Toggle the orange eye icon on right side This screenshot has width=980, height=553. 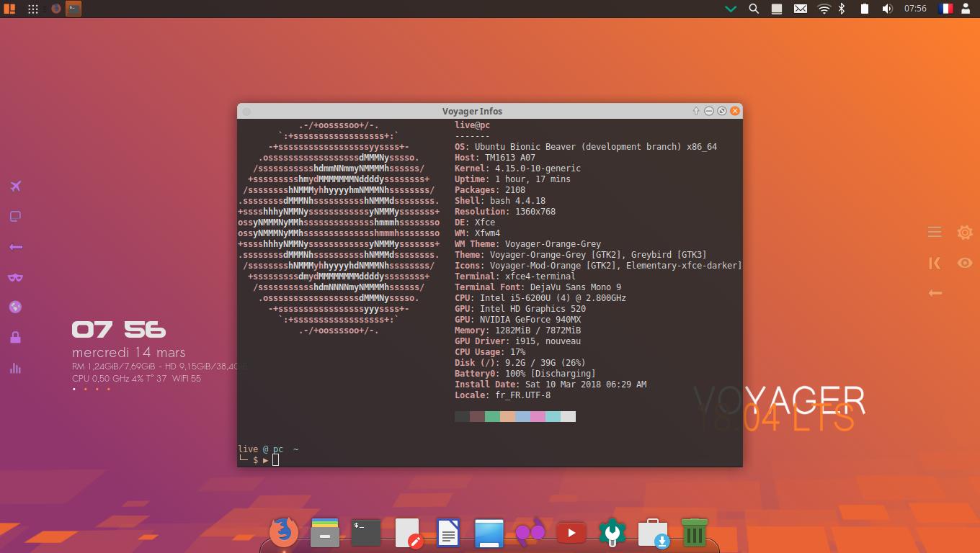(x=965, y=263)
